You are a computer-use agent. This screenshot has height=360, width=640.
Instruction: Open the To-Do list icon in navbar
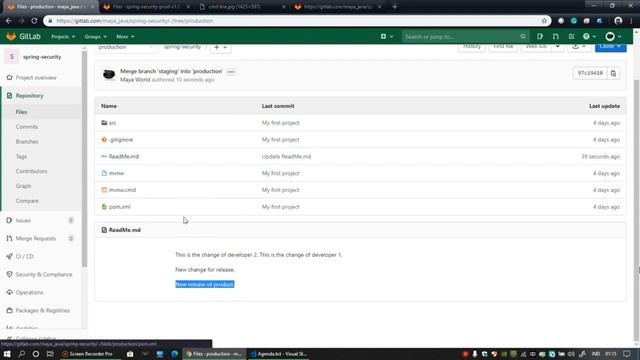pos(571,37)
